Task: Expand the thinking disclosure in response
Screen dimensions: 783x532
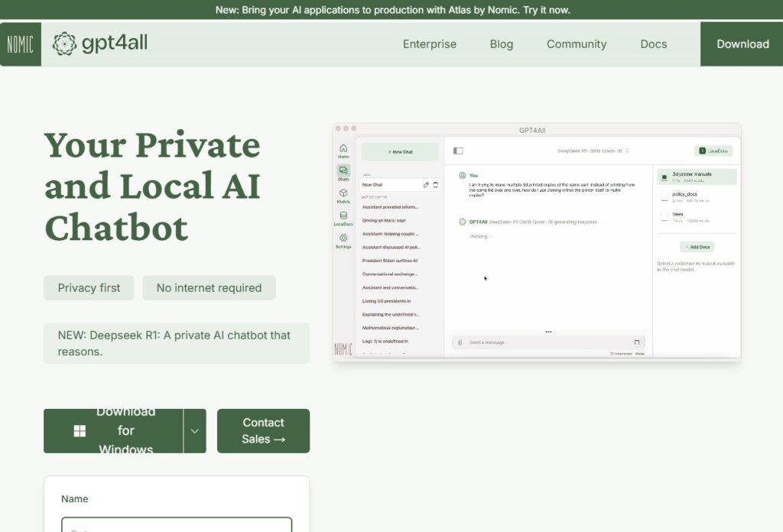Action: pos(481,237)
